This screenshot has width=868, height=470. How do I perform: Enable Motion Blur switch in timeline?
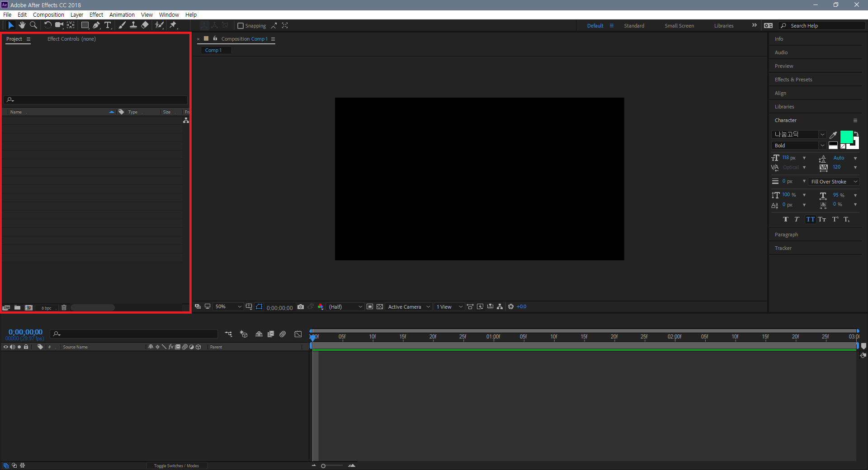point(283,334)
